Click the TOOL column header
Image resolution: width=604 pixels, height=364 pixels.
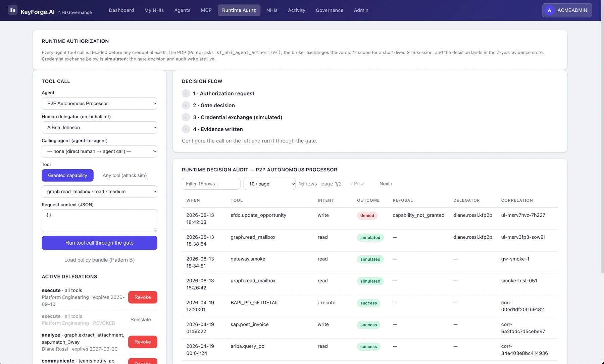coord(237,200)
